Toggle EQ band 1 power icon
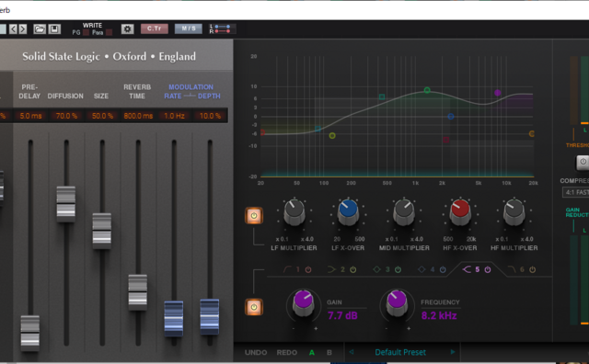 [x=308, y=269]
